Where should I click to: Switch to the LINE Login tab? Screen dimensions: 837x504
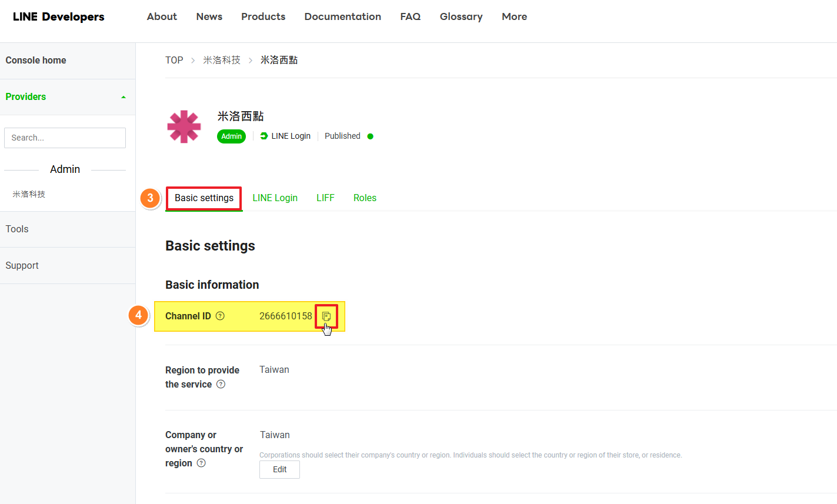(275, 198)
